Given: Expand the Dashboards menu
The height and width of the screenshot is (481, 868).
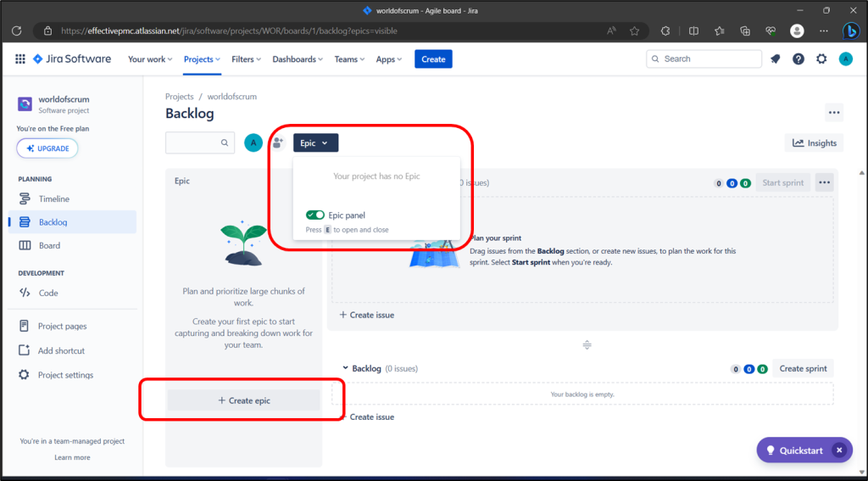Looking at the screenshot, I should (298, 59).
